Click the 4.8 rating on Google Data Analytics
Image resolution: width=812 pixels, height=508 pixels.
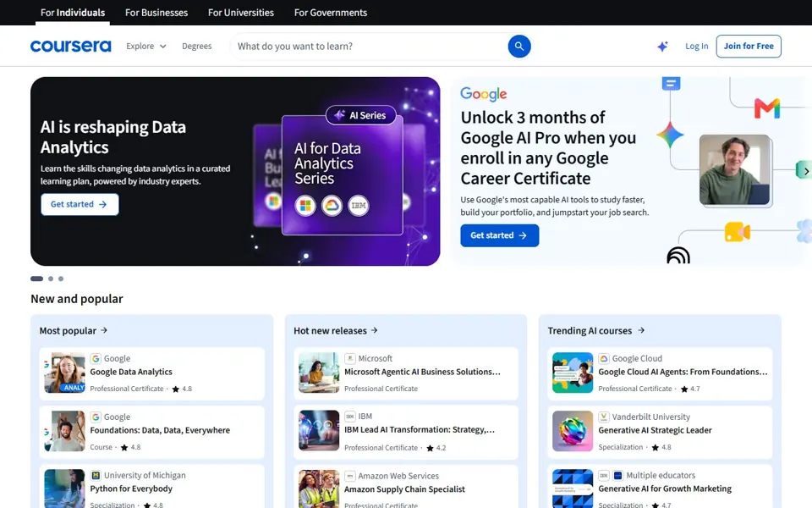point(183,389)
